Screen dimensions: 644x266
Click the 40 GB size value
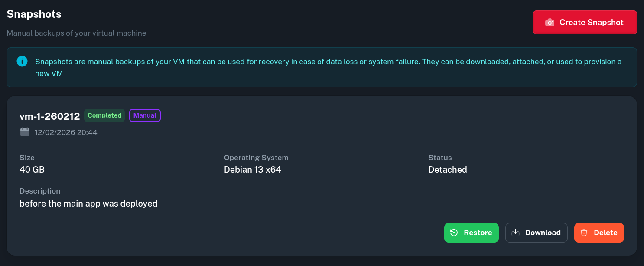pyautogui.click(x=32, y=170)
